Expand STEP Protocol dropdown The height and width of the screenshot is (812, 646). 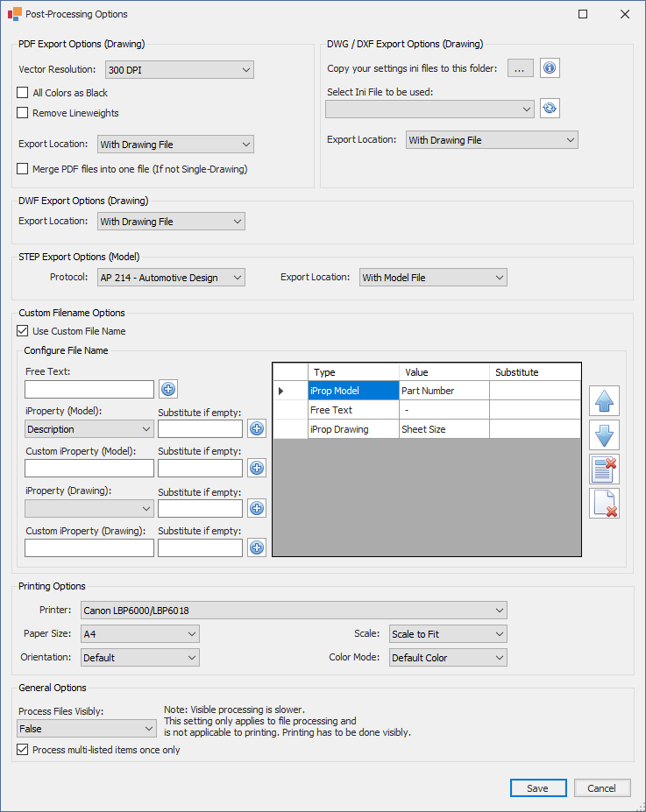[170, 278]
